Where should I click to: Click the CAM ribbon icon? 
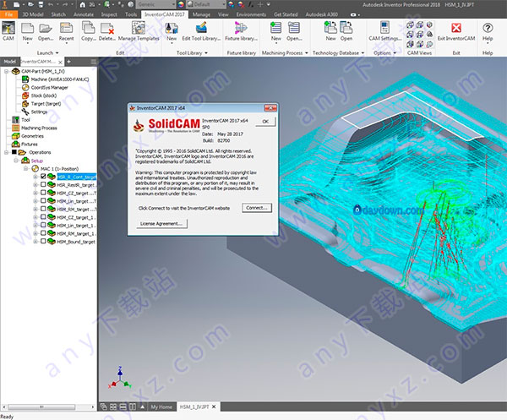click(8, 31)
